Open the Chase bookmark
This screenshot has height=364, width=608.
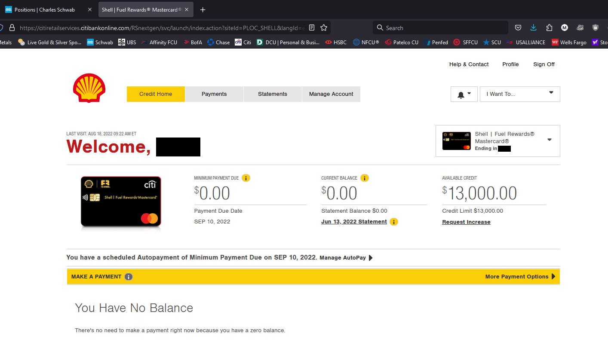(218, 42)
